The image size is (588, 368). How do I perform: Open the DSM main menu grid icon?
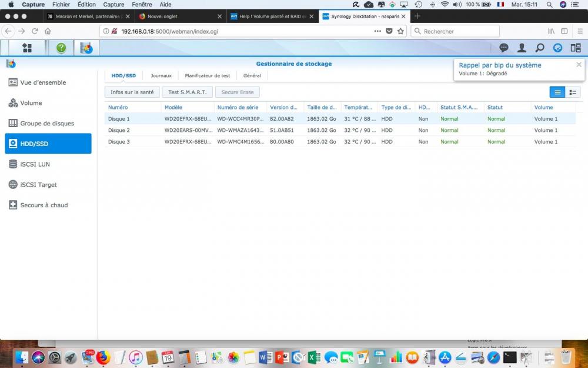pos(27,48)
